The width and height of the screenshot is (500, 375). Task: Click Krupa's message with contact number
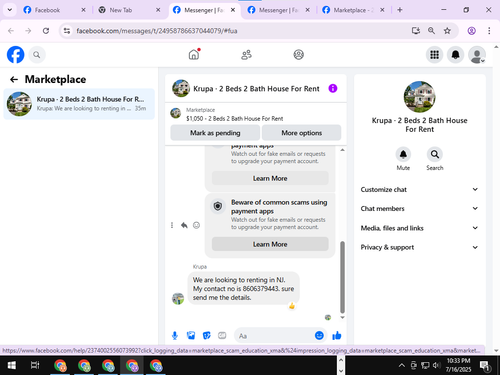click(243, 289)
